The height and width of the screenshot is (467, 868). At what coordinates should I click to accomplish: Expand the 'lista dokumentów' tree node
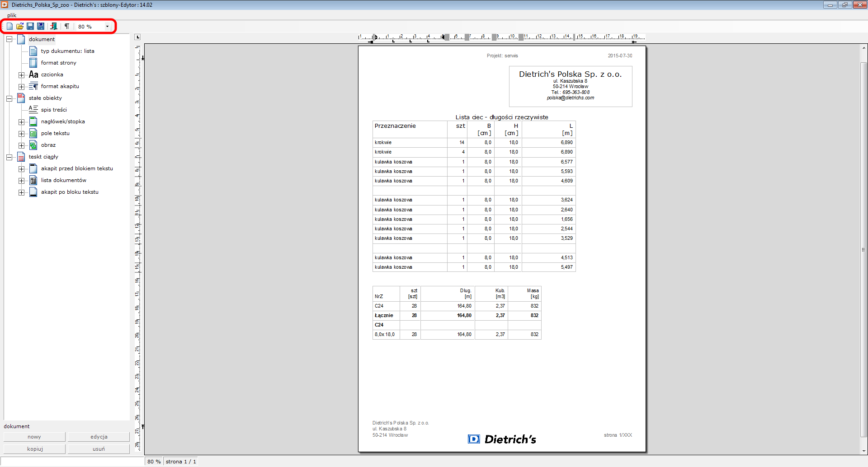click(x=21, y=181)
